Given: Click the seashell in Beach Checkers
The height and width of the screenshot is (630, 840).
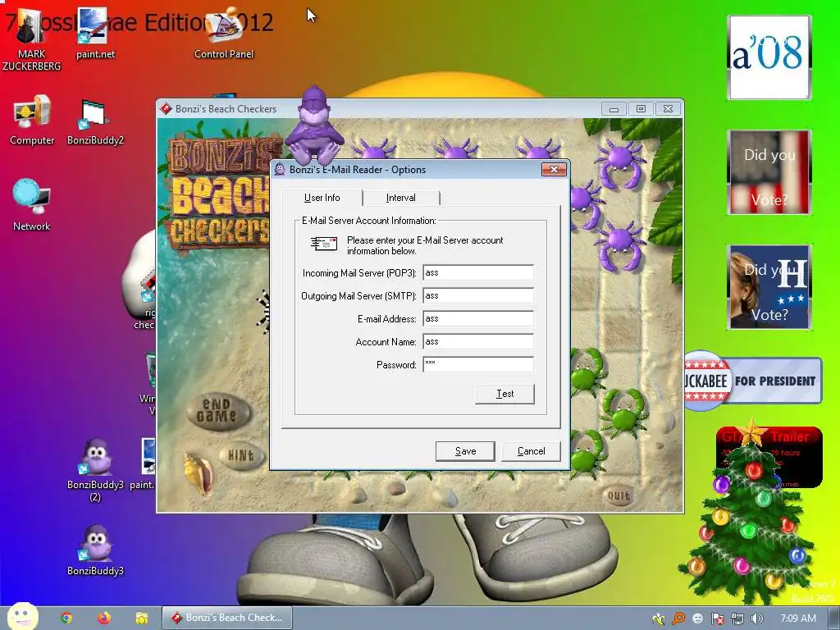Looking at the screenshot, I should 198,472.
